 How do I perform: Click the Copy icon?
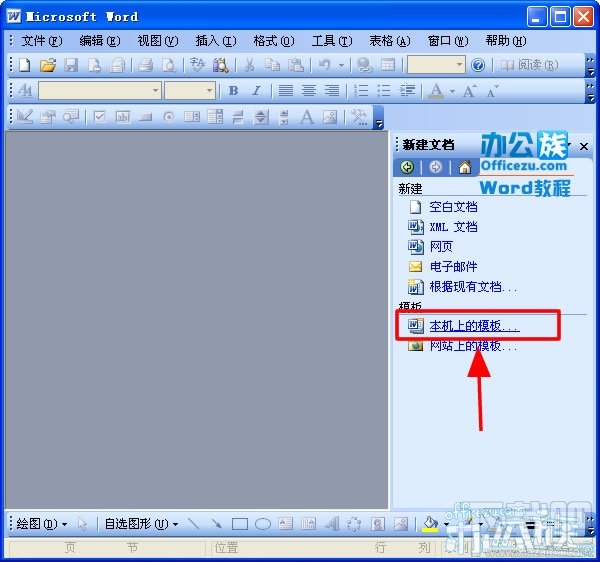(x=272, y=65)
